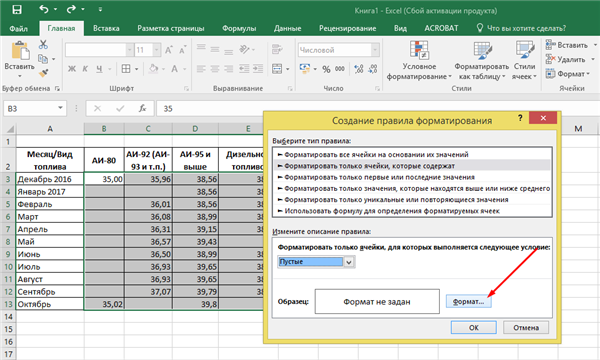Increase indent
Image resolution: width=600 pixels, height=360 pixels.
pos(258,69)
